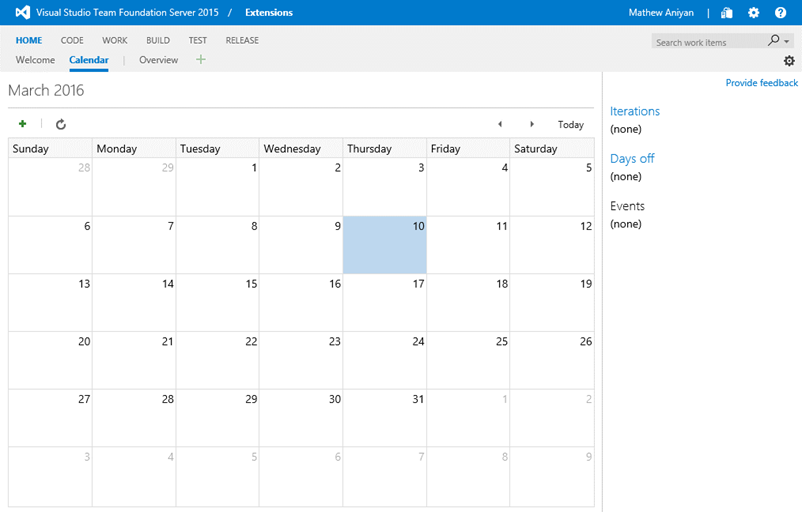Select the March 15 day cell

[x=217, y=302]
